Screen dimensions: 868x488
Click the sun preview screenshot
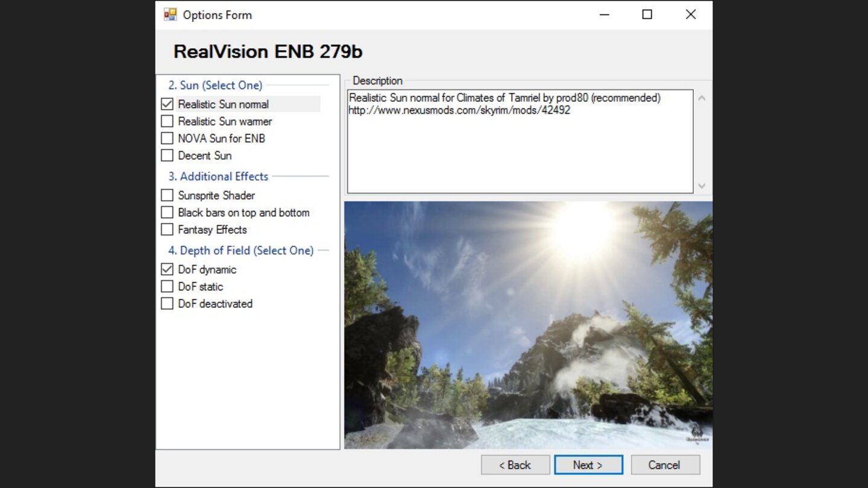(528, 325)
